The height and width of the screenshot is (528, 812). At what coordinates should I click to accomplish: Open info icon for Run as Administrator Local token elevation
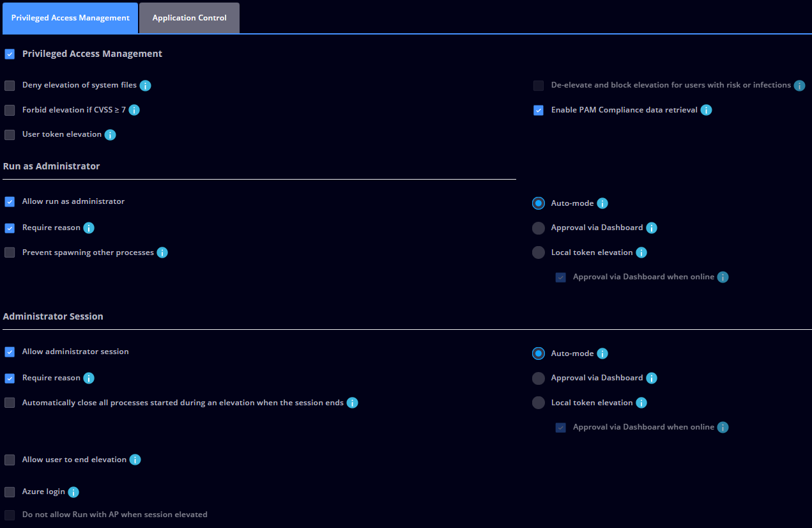[x=641, y=252]
